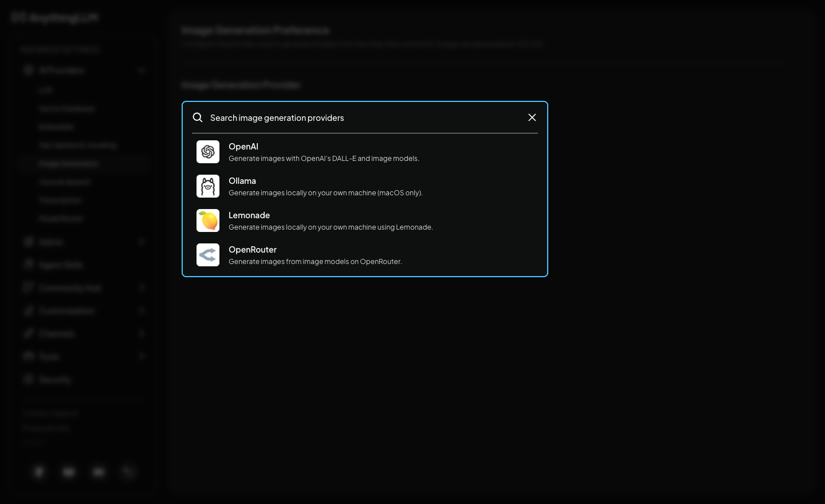This screenshot has width=825, height=504.
Task: Click the Ollama llama logo icon
Action: click(208, 186)
